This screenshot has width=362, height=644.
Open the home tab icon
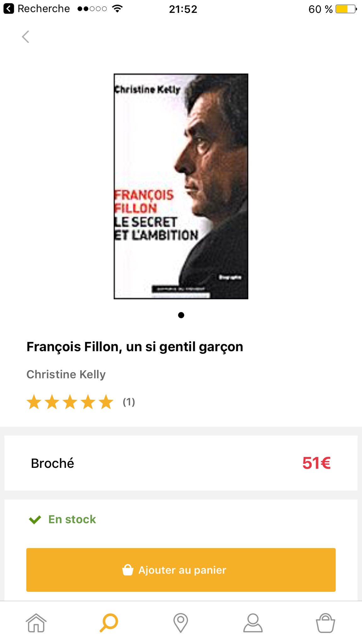[36, 623]
